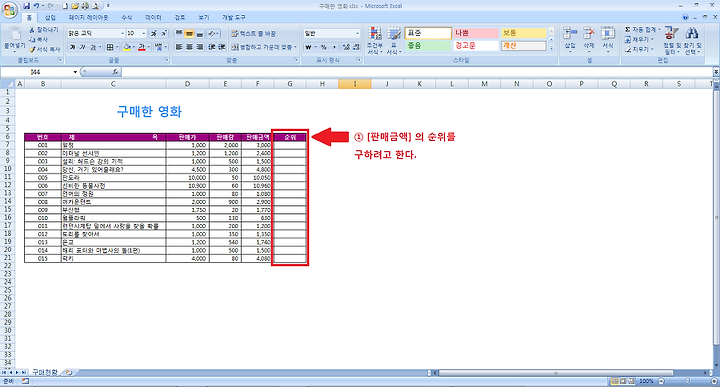
Task: Cut selection with 잘라내기
Action: 44,30
